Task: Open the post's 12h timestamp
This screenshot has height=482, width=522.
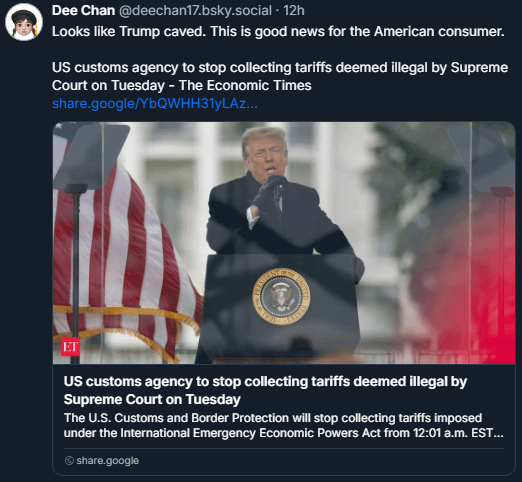Action: (294, 11)
